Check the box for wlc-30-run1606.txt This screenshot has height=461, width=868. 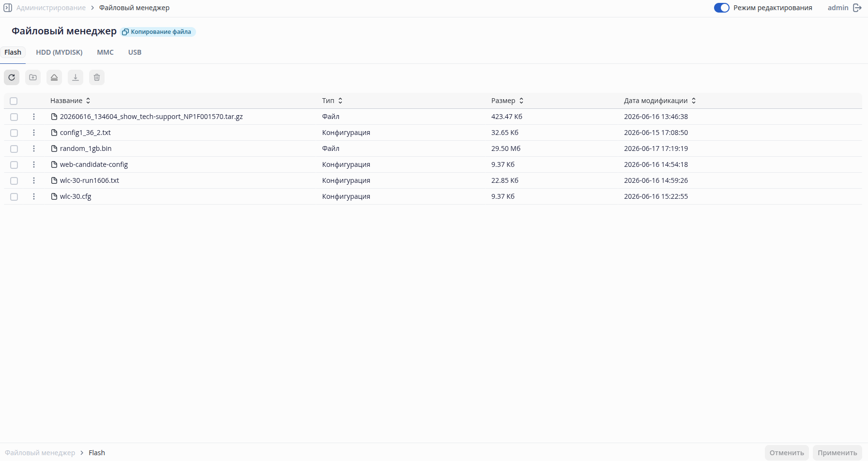pyautogui.click(x=14, y=181)
